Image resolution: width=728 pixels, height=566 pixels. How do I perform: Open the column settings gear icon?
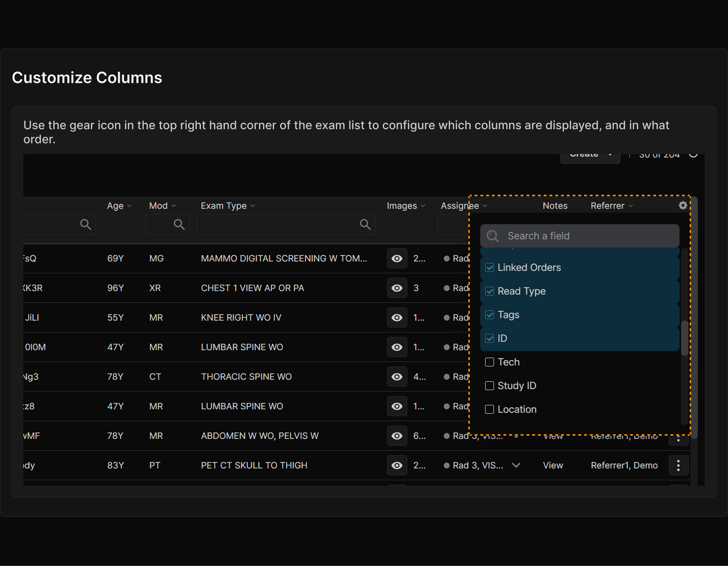[x=683, y=206]
